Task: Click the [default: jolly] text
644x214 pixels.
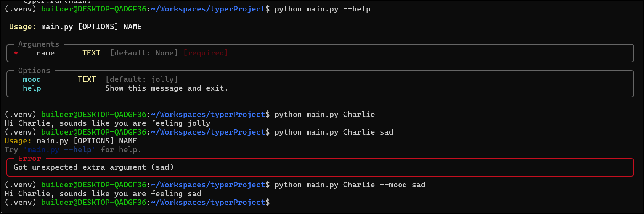Action: [141, 79]
